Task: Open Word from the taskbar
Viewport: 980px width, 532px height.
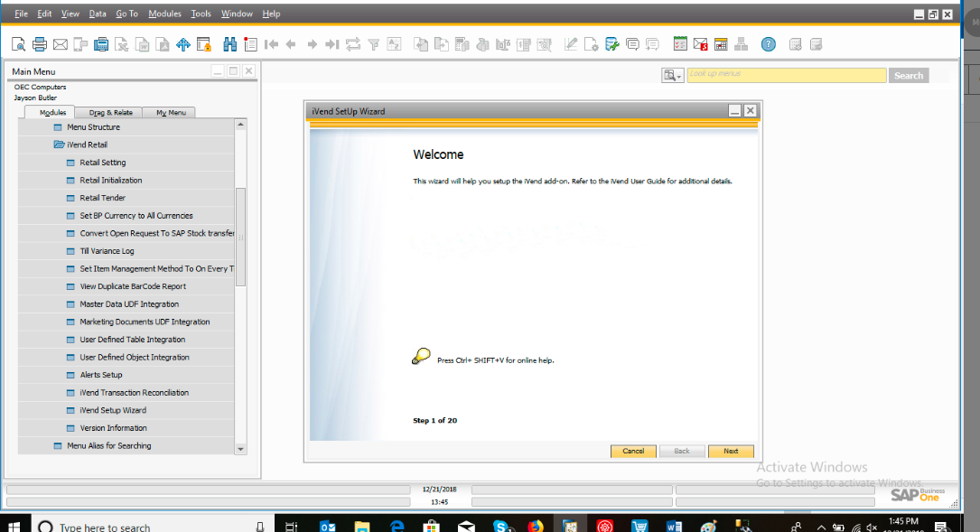Action: click(x=674, y=527)
